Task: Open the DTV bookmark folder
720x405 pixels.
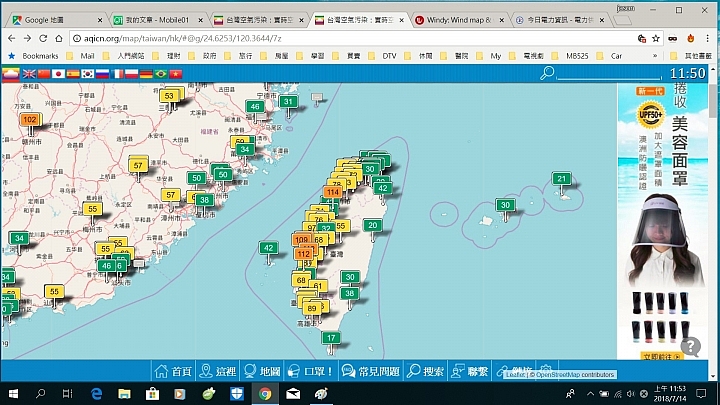Action: [383, 56]
